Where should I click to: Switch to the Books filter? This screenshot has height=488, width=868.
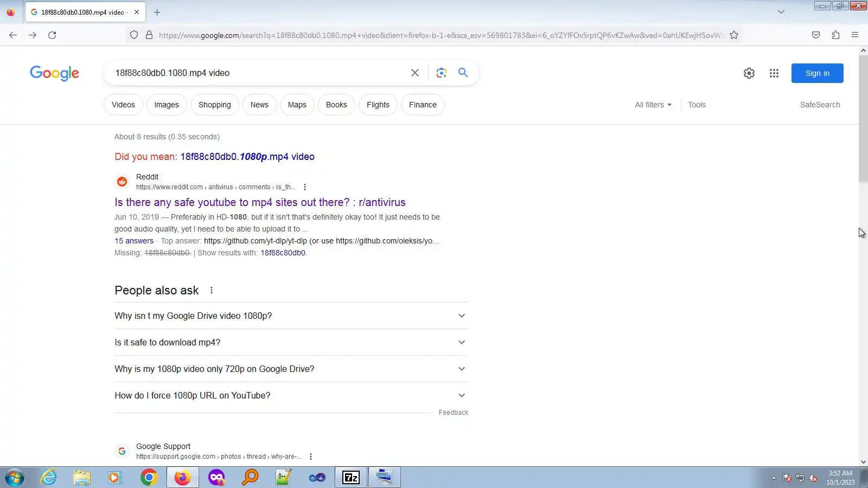click(336, 105)
